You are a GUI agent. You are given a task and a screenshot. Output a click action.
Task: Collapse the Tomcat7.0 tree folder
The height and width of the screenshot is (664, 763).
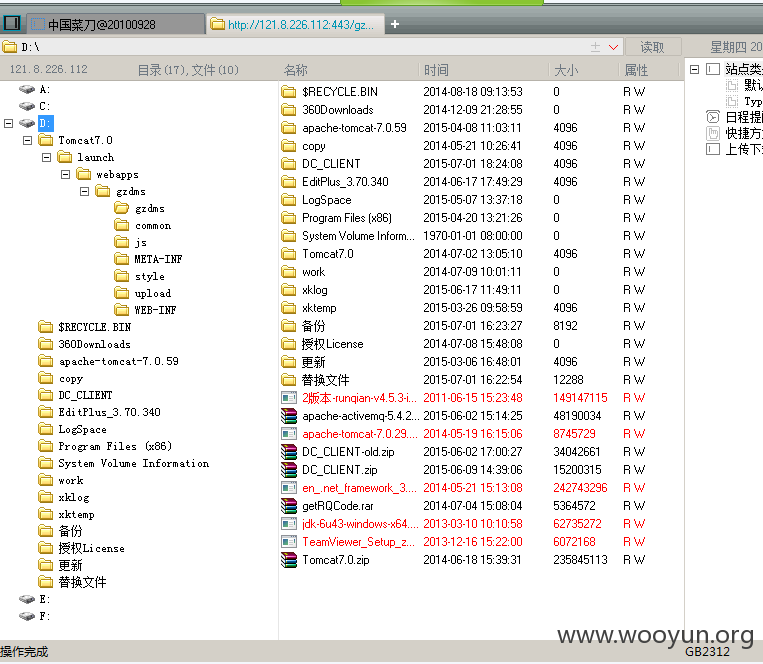click(28, 140)
